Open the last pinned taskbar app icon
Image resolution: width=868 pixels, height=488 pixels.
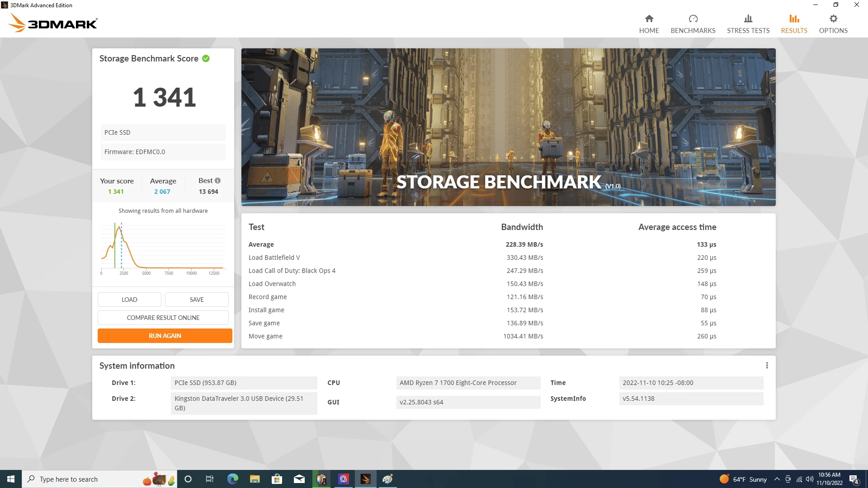[x=387, y=479]
